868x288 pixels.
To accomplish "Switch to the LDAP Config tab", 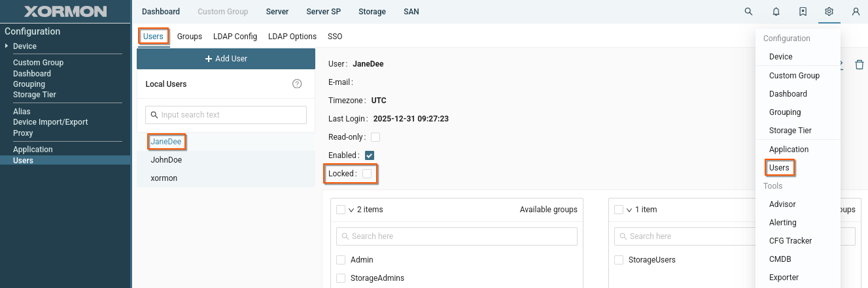I will point(235,37).
